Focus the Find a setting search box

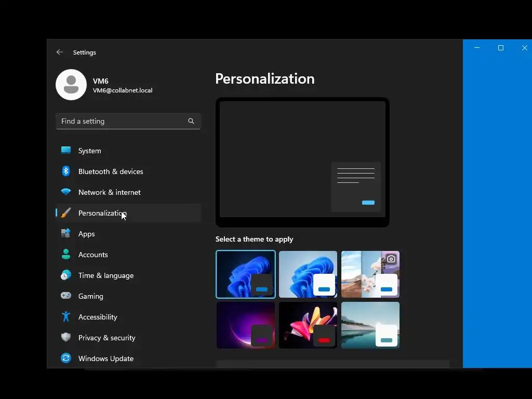[128, 121]
